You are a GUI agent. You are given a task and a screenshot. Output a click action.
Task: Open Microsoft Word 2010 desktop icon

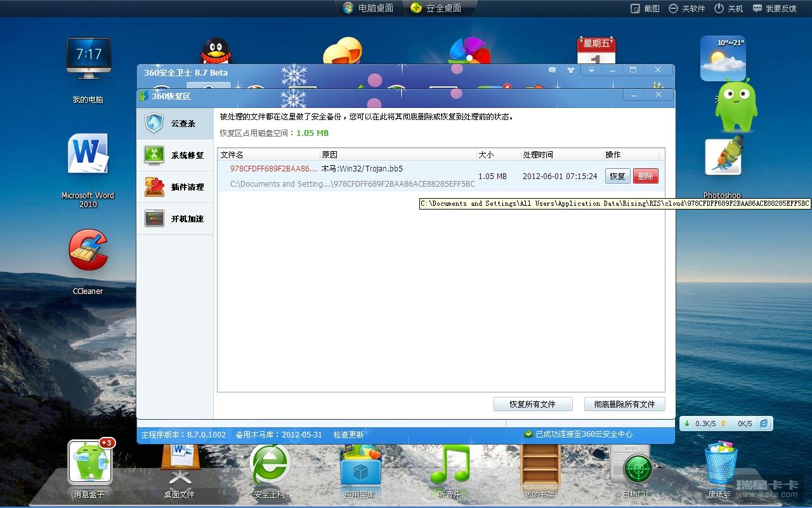click(x=88, y=170)
